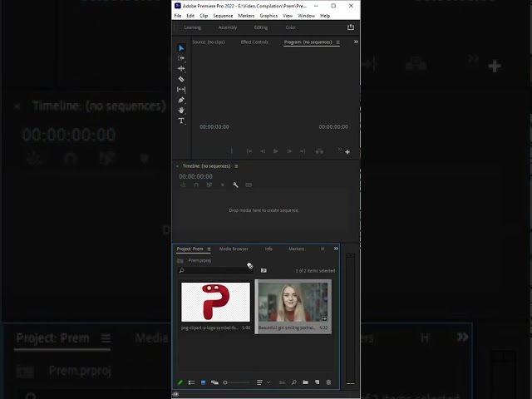The width and height of the screenshot is (532, 399).
Task: Select the Hand tool
Action: tap(181, 111)
